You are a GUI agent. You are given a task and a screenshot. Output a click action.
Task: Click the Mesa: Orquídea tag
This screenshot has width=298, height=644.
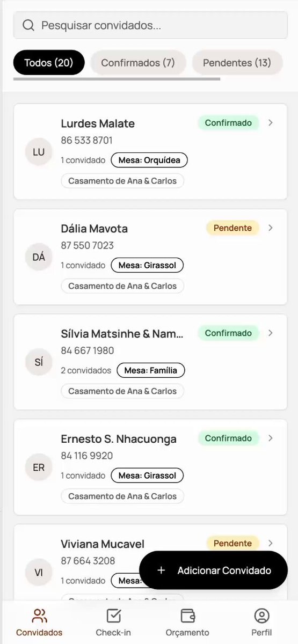point(149,160)
